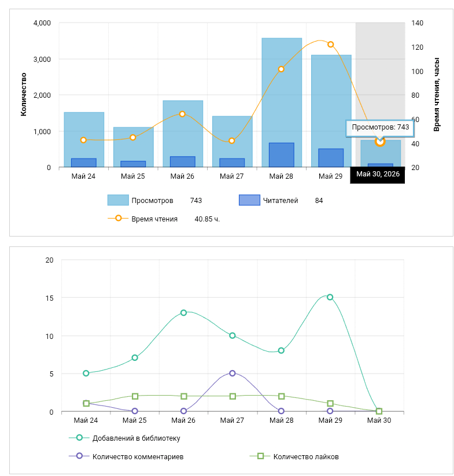The image size is (454, 476).
Task: Select the Май 29 library additions point
Action: click(330, 297)
